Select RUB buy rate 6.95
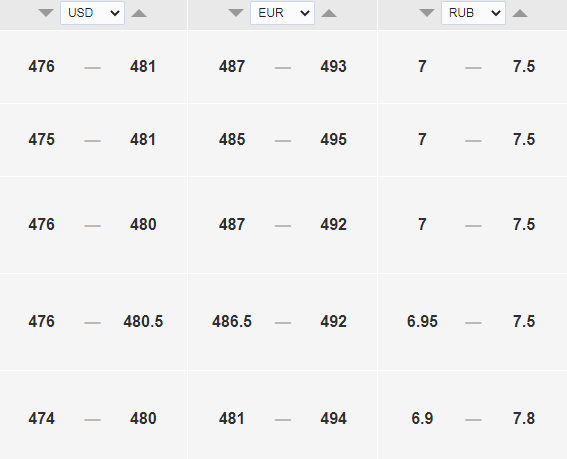The height and width of the screenshot is (459, 567). pos(422,322)
